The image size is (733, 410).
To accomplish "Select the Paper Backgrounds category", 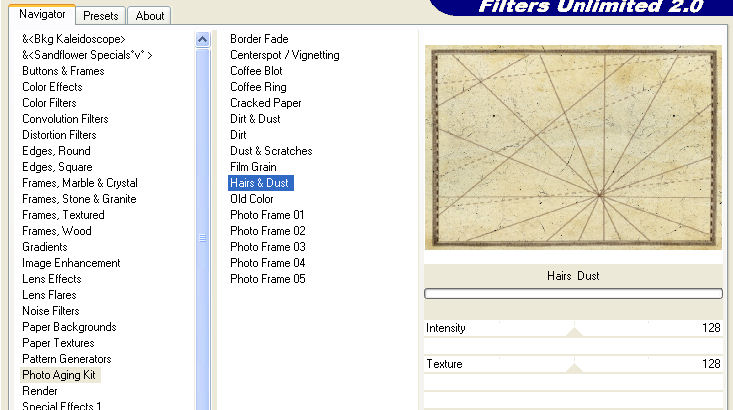I will coord(69,327).
